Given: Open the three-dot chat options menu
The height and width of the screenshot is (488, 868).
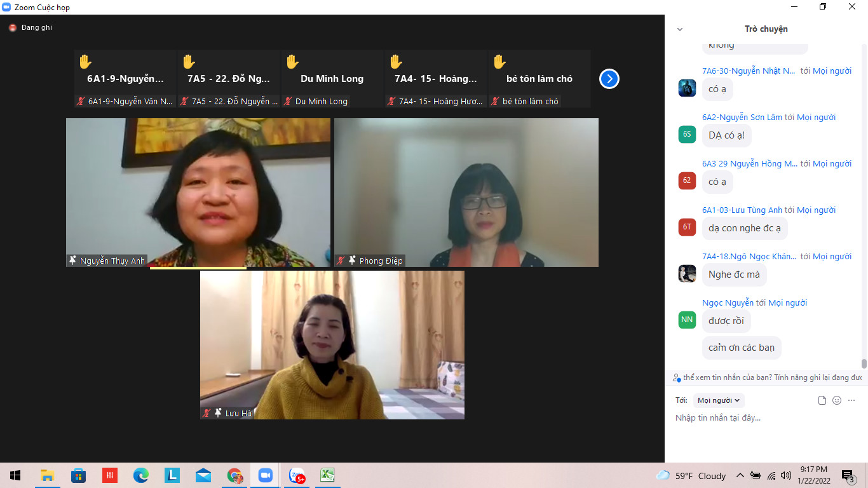Looking at the screenshot, I should click(852, 400).
